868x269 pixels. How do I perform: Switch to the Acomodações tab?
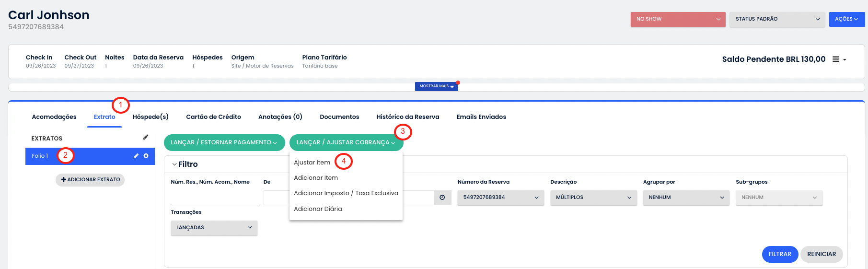pos(54,117)
